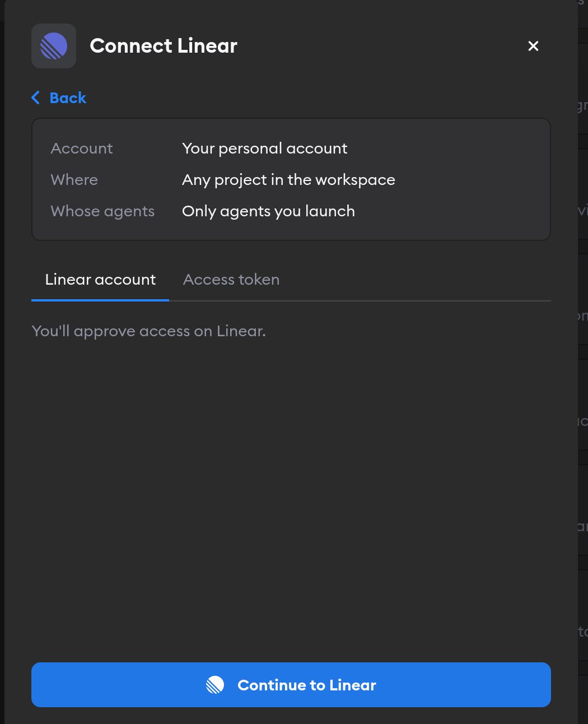Click the 'Whose agents' row label
The height and width of the screenshot is (724, 588).
(102, 211)
